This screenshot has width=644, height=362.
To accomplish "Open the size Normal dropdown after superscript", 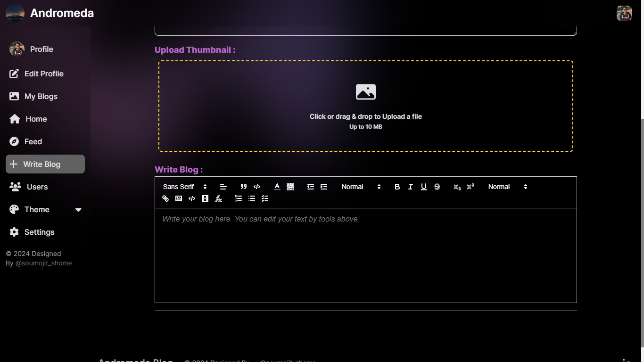I will [508, 187].
